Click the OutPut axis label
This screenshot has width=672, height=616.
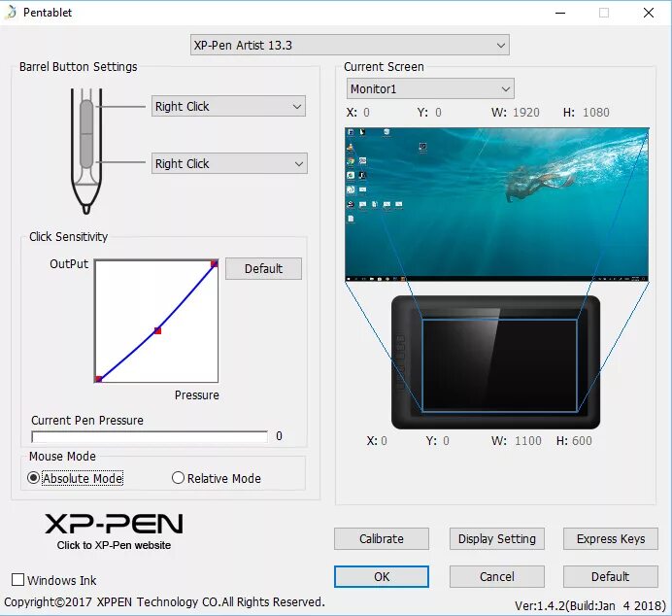coord(69,263)
